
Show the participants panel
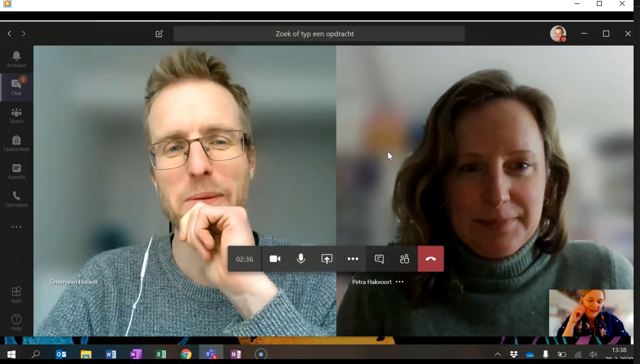point(405,259)
